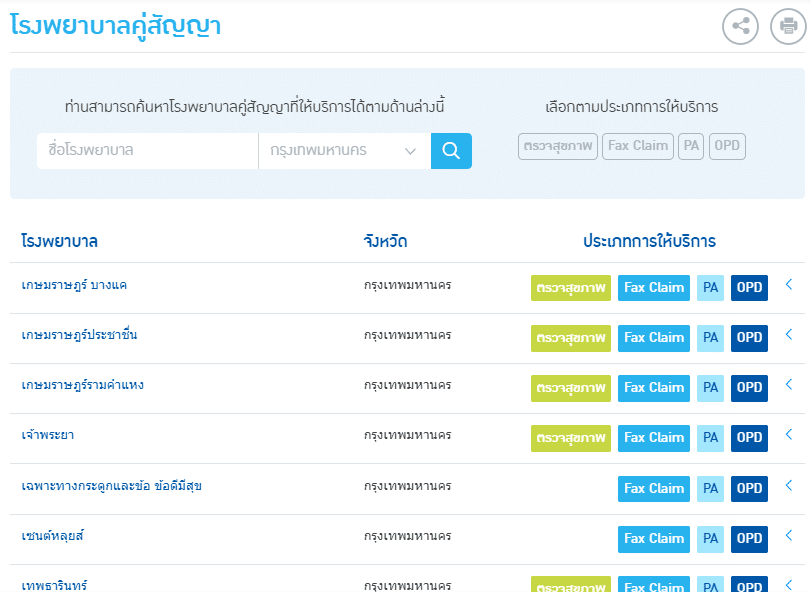Screen dimensions: 811x592
Task: Open the เจ้าพระยา hospital link
Action: pyautogui.click(x=48, y=435)
